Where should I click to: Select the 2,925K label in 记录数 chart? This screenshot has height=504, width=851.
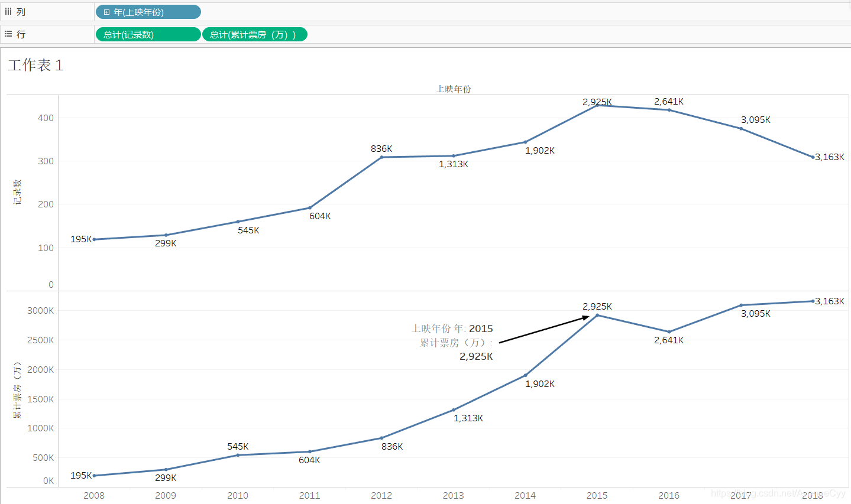(x=597, y=102)
